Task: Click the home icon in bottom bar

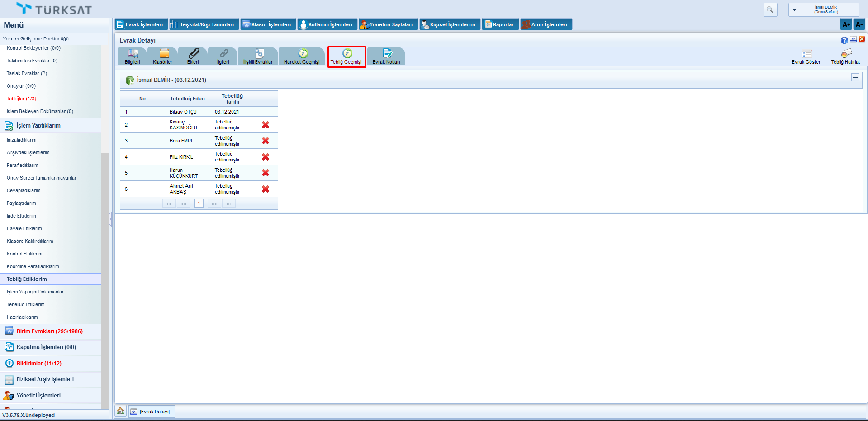Action: [120, 411]
